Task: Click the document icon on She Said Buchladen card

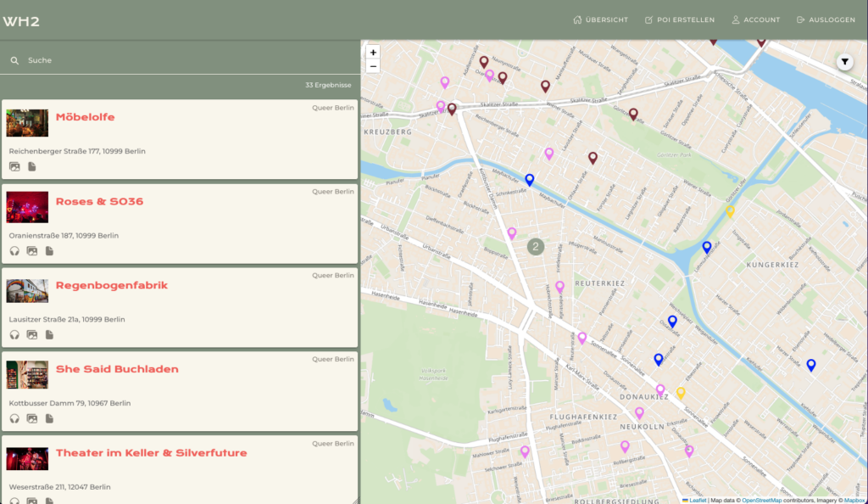Action: 49,418
